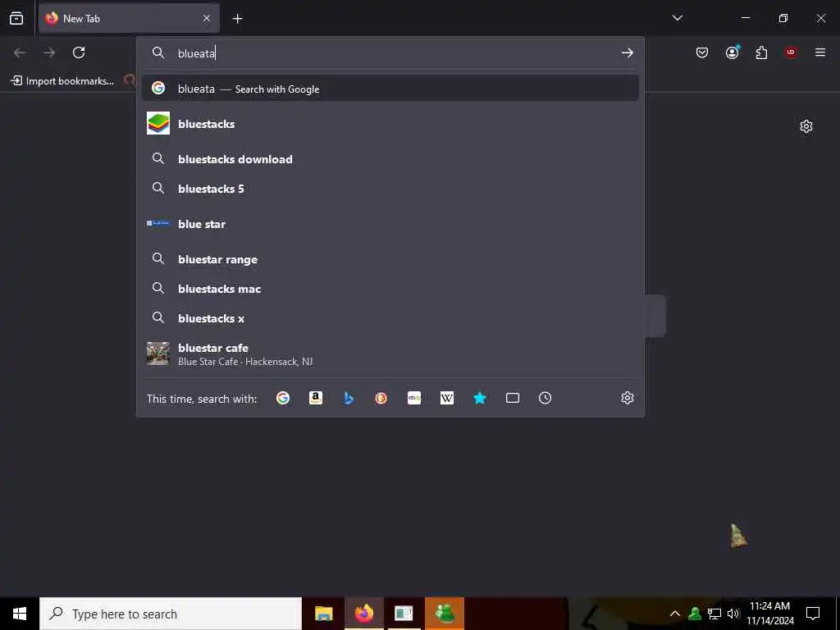840x630 pixels.
Task: Click the bluestar cafe thumbnail image
Action: (158, 354)
